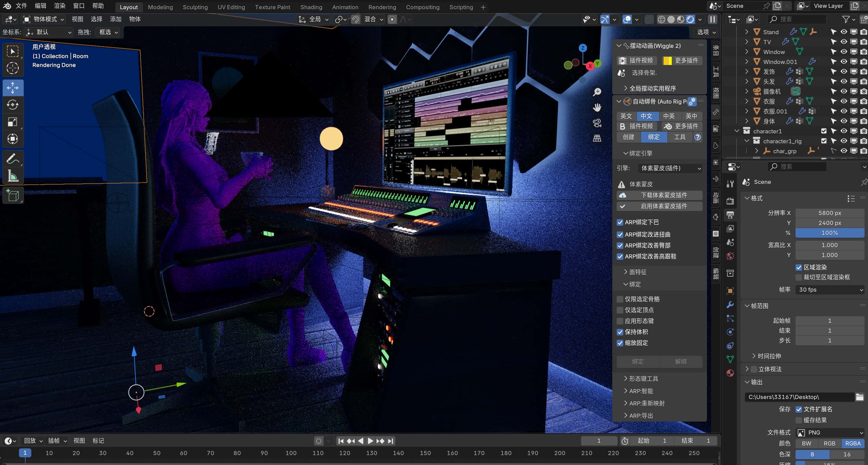
Task: Select the Move tool in the toolbar
Action: tap(13, 88)
